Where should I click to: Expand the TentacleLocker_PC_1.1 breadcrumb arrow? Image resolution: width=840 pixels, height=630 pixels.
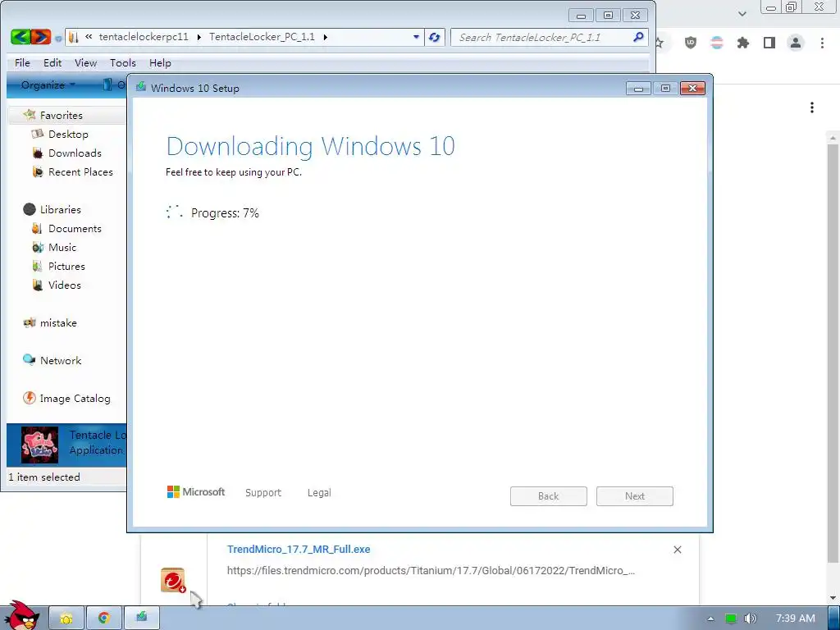pos(325,37)
